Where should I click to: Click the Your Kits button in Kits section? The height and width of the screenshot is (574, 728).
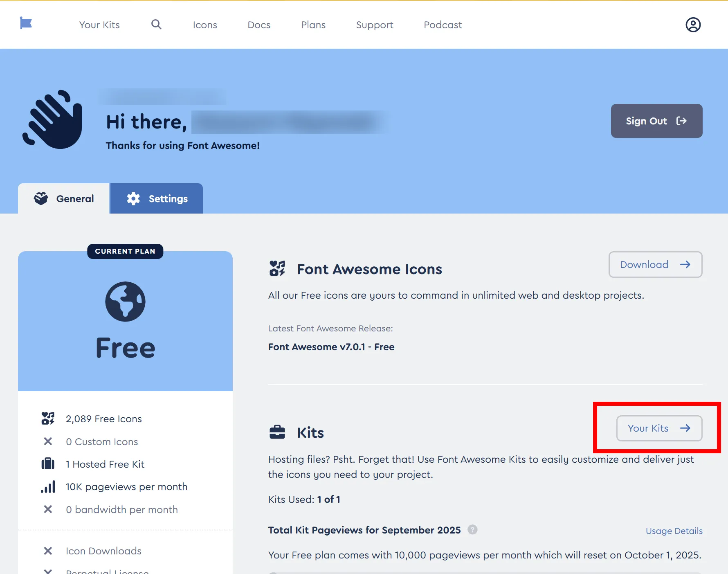point(659,428)
